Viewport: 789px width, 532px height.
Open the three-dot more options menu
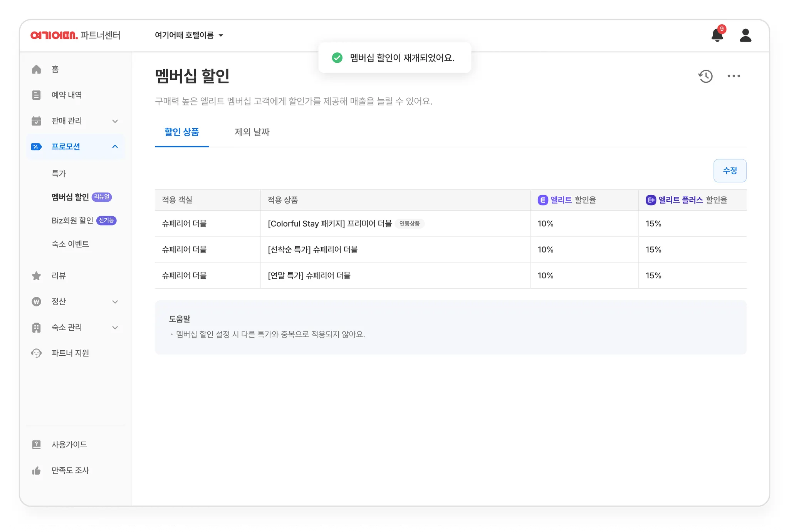(734, 76)
